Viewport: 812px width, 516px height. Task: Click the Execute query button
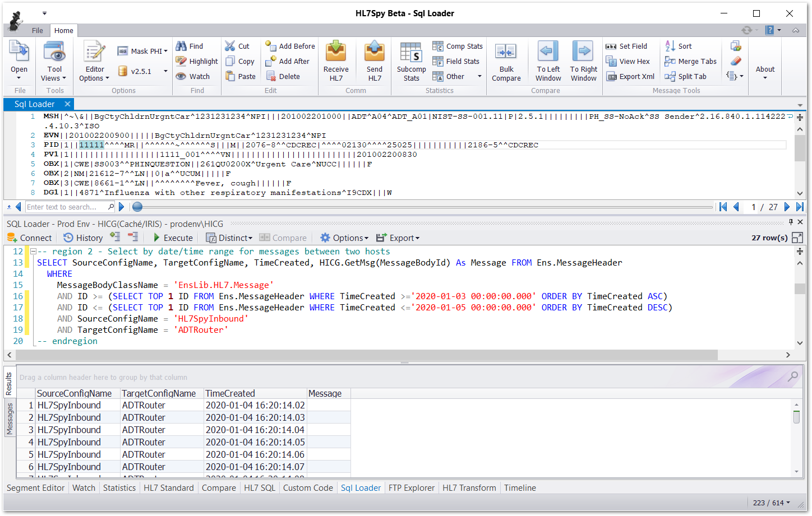point(173,238)
